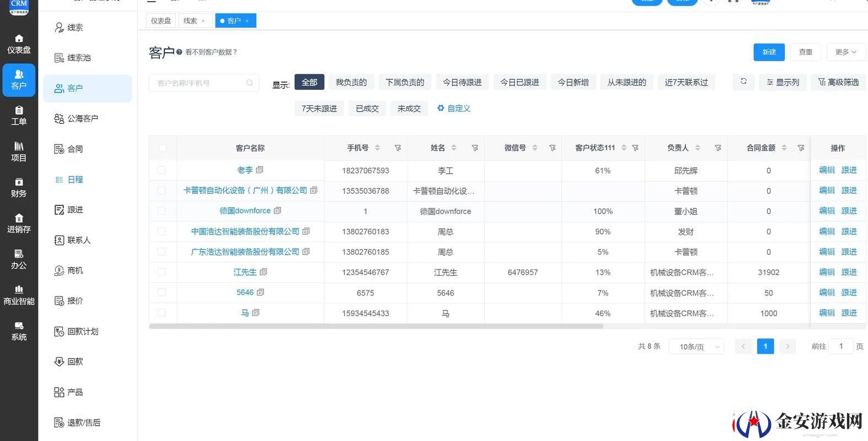Open the filter icon on 手机号 column
Screen dimensions: 868x441
pyautogui.click(x=398, y=148)
